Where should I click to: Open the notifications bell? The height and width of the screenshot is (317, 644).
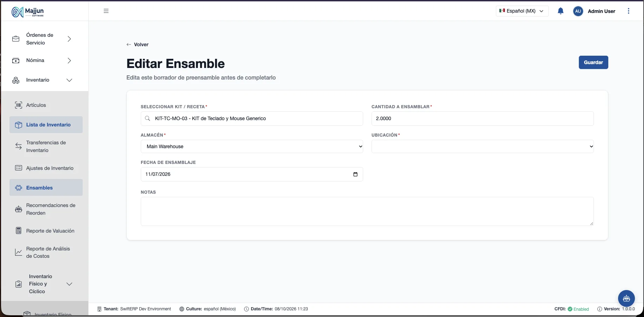[x=560, y=11]
